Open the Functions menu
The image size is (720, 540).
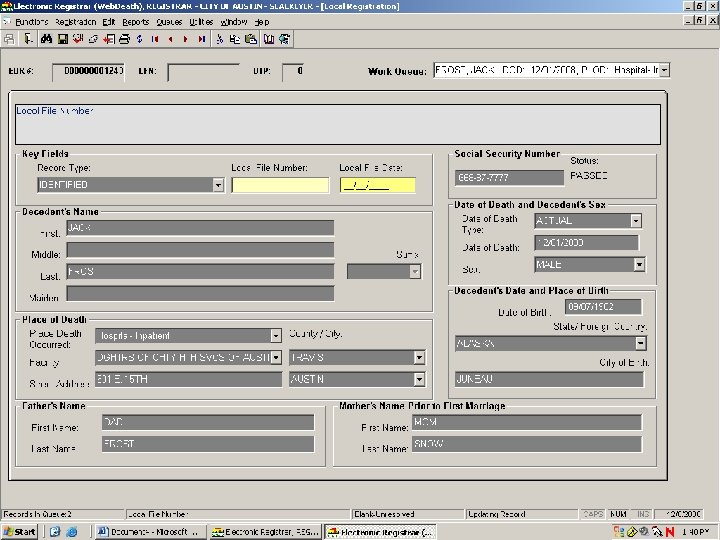[32, 22]
